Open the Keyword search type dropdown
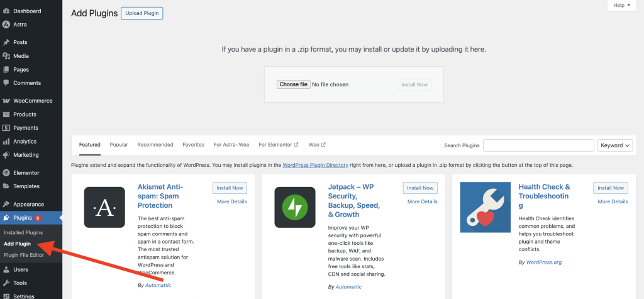 tap(615, 145)
